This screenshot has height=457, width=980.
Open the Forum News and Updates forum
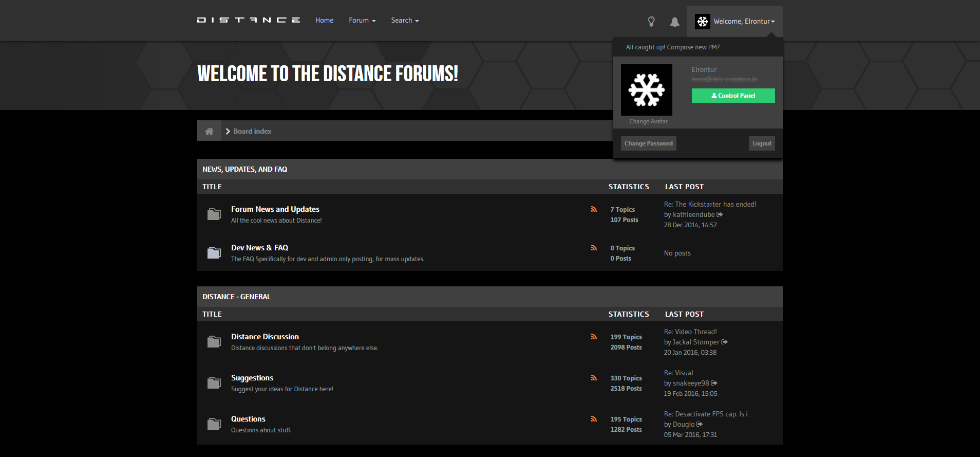pyautogui.click(x=275, y=209)
